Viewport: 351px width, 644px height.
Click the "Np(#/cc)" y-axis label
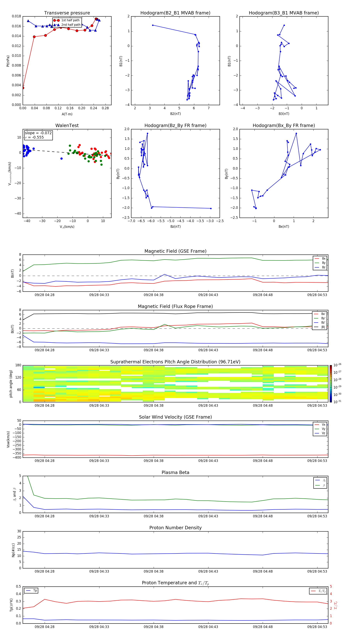click(x=13, y=550)
